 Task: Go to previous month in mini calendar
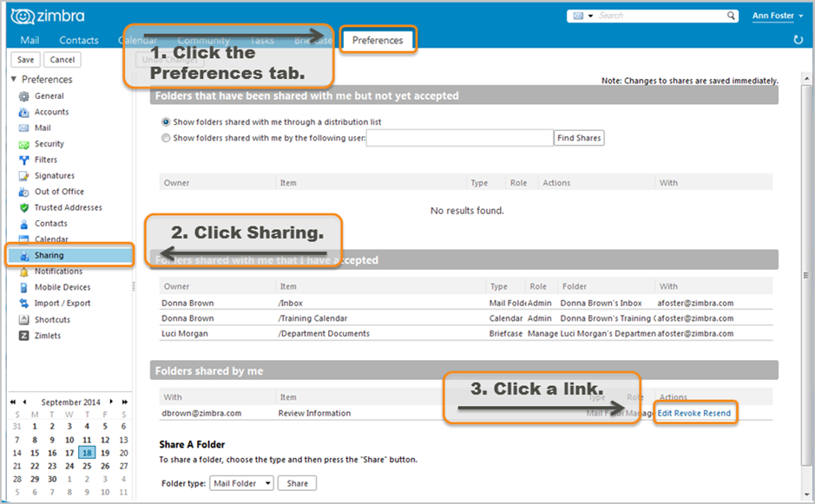click(24, 402)
